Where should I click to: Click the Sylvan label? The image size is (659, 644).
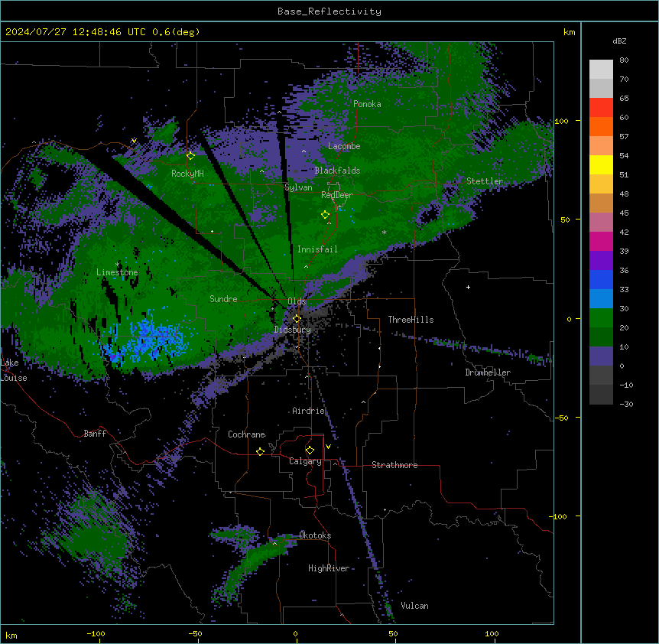tap(298, 187)
